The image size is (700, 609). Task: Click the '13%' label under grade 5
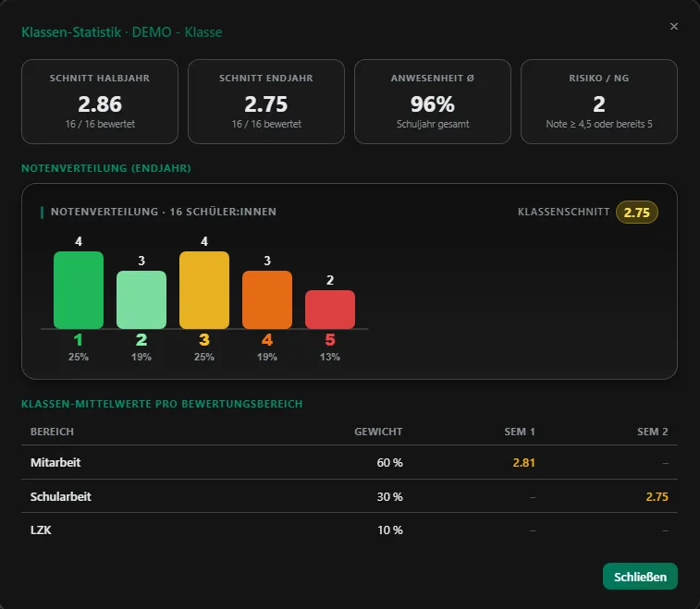(330, 357)
